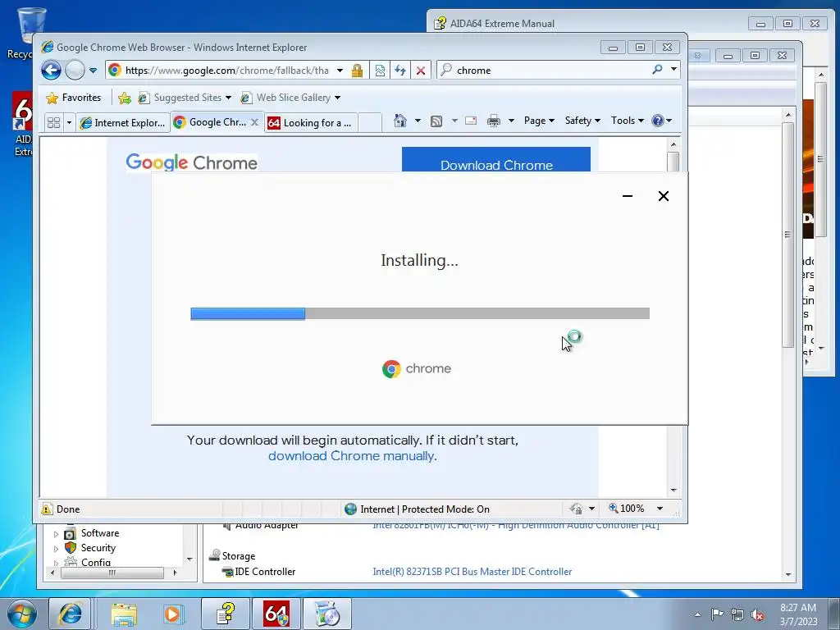Expand the Security node in AIDA64 tree
This screenshot has height=630, width=840.
coord(56,549)
